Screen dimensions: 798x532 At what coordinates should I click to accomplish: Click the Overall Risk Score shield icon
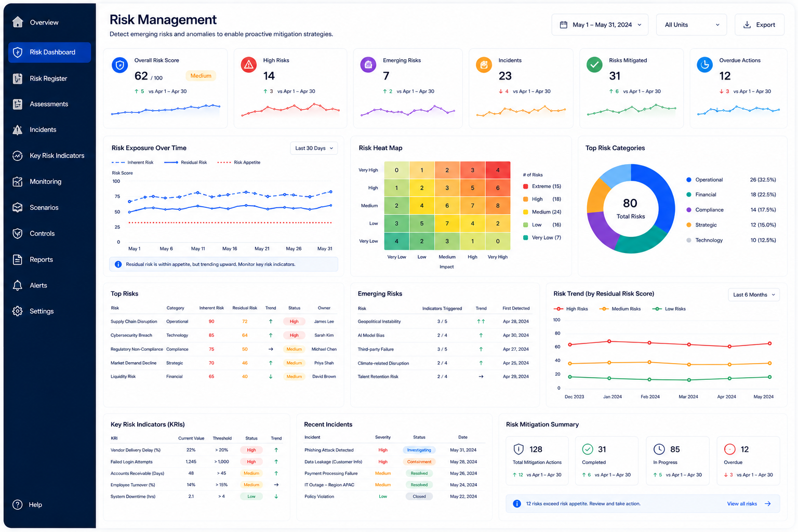pyautogui.click(x=120, y=65)
